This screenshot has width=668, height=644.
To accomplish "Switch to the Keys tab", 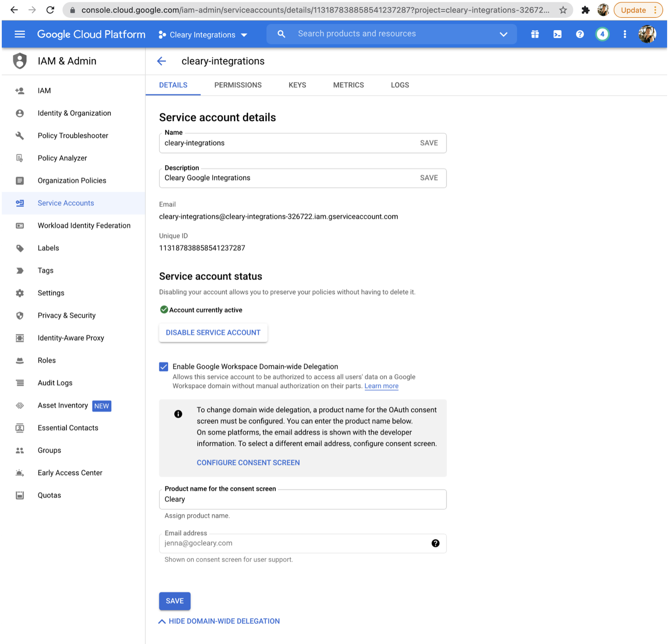I will [297, 85].
